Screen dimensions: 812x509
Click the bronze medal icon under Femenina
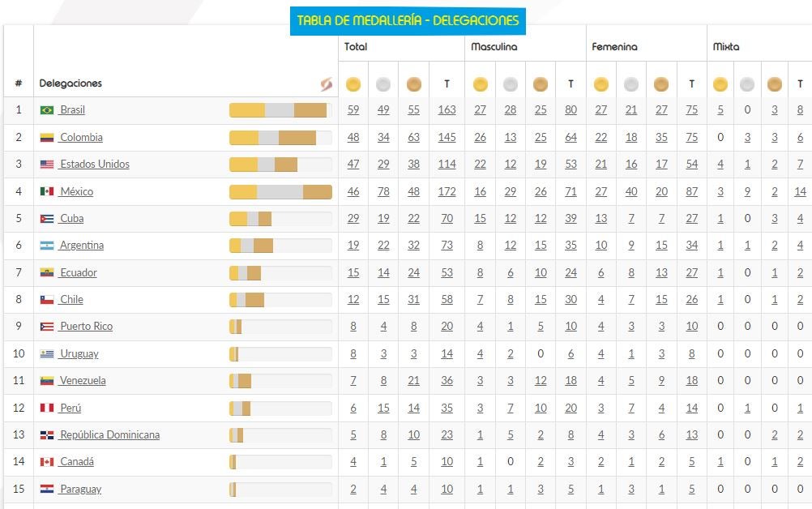pos(661,84)
